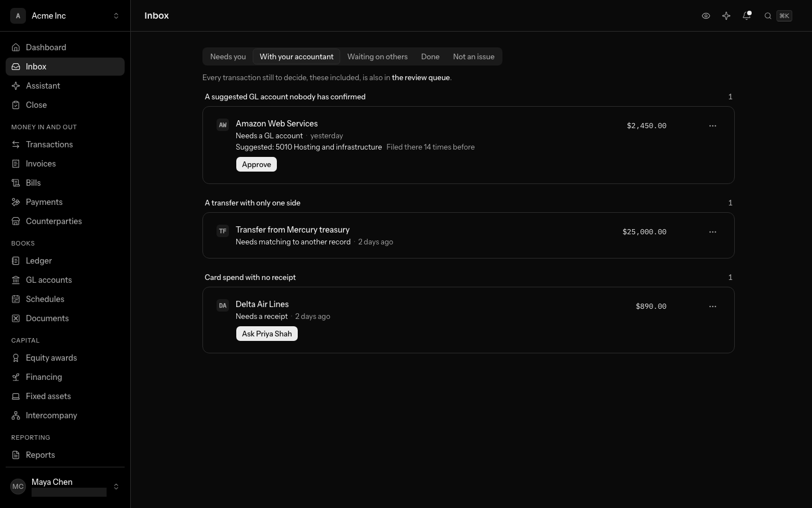Open Fixed assets from the sidebar
Viewport: 812px width, 508px height.
(65, 396)
